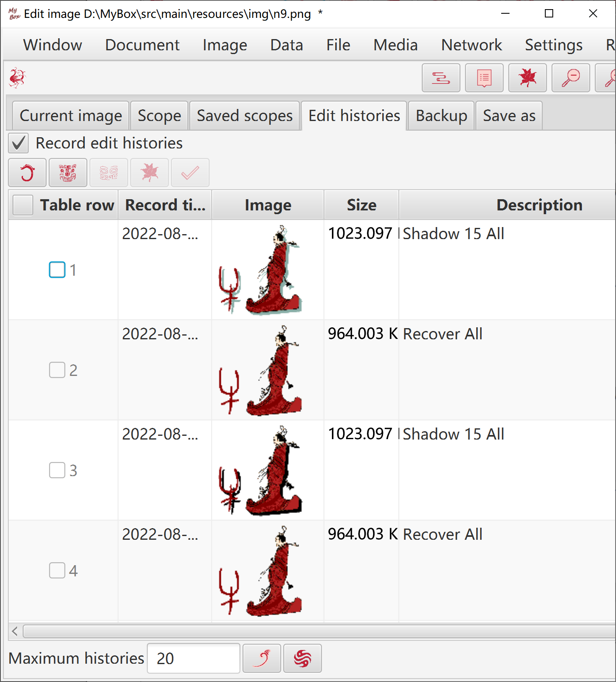Image resolution: width=616 pixels, height=682 pixels.
Task: Click the horizontal scrollbar left arrow
Action: pos(15,631)
